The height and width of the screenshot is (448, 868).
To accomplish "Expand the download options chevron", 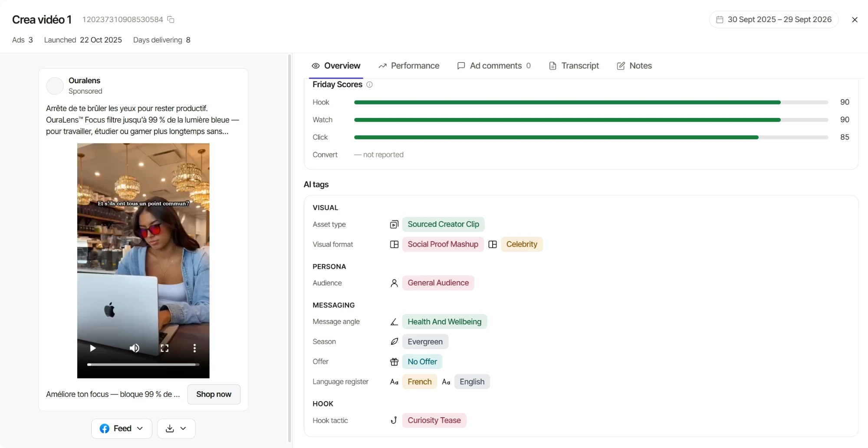I will tap(183, 428).
